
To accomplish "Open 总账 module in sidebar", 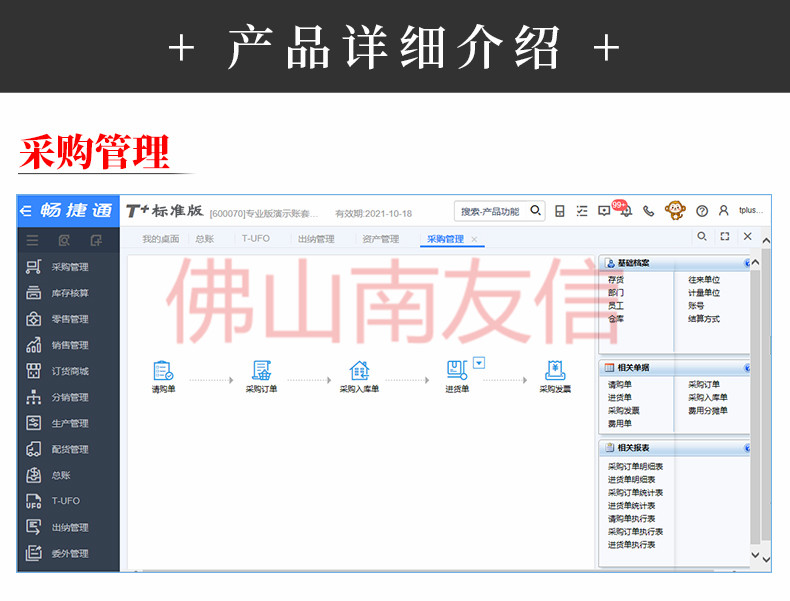I will (48, 475).
